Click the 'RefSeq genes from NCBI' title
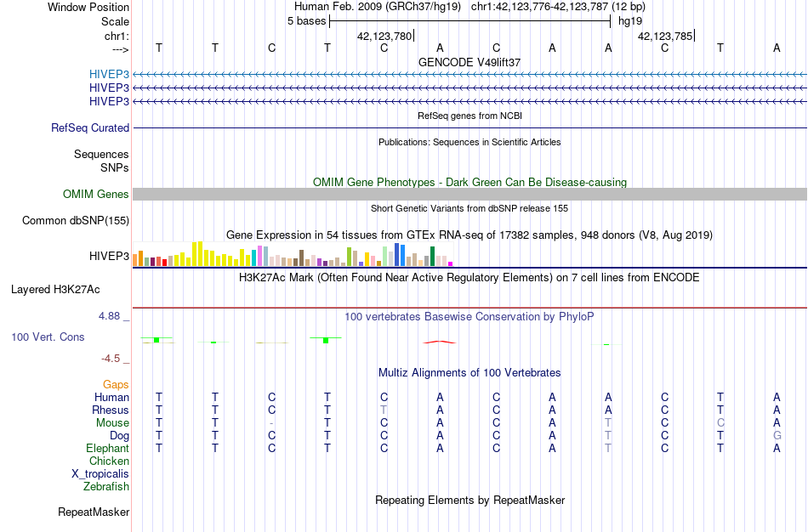808x532 pixels. 469,116
